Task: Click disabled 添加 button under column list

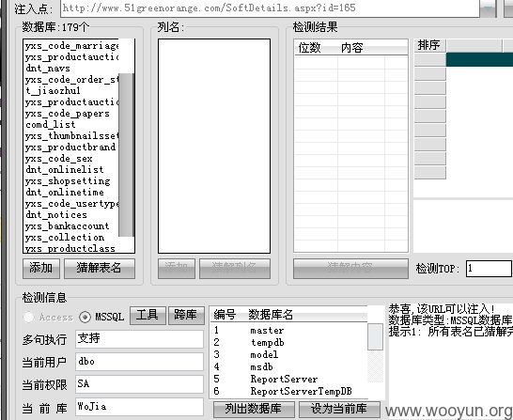Action: tap(177, 268)
